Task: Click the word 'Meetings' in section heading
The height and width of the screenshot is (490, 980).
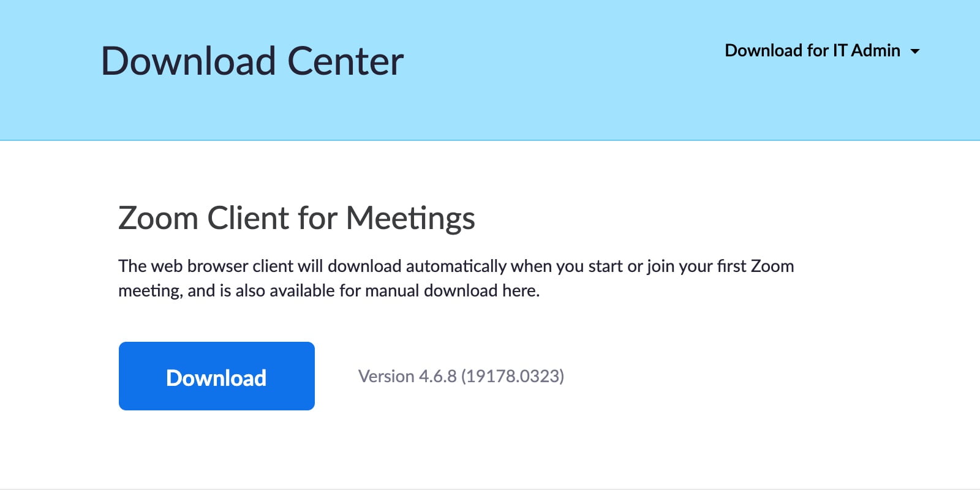Action: (410, 218)
